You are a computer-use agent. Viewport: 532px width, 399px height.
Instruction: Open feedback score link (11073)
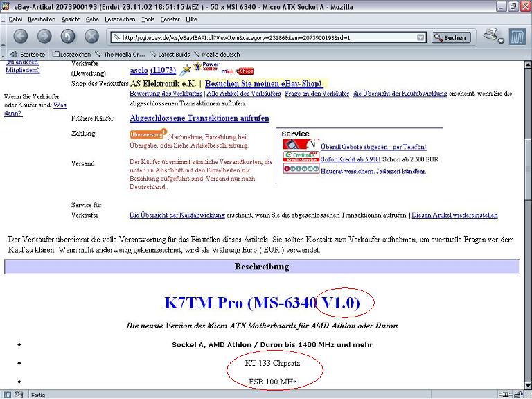coord(163,70)
